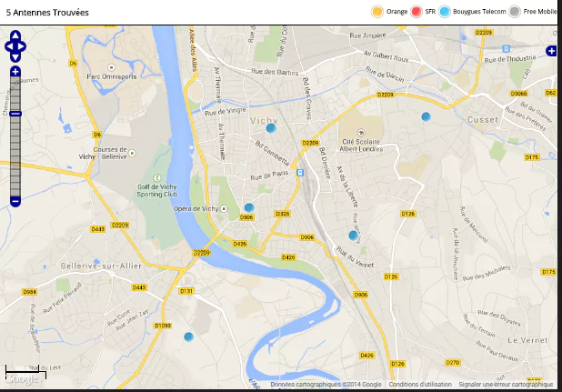Pan the map right with the arrow

tap(22, 46)
